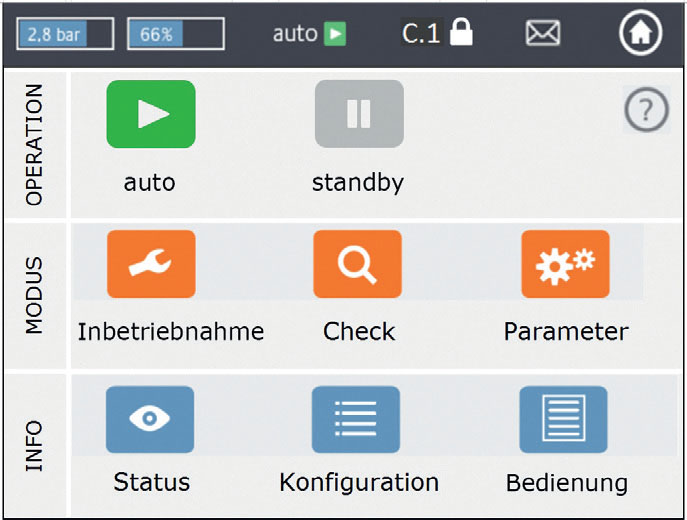Image resolution: width=687 pixels, height=520 pixels.
Task: Start auto operation with green play button
Action: tap(151, 114)
